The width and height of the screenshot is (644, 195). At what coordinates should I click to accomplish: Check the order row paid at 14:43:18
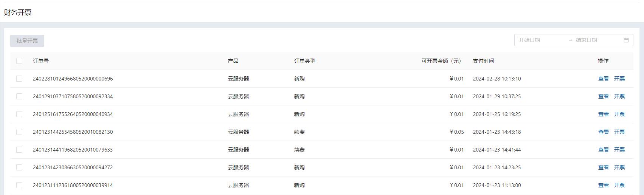tap(19, 132)
